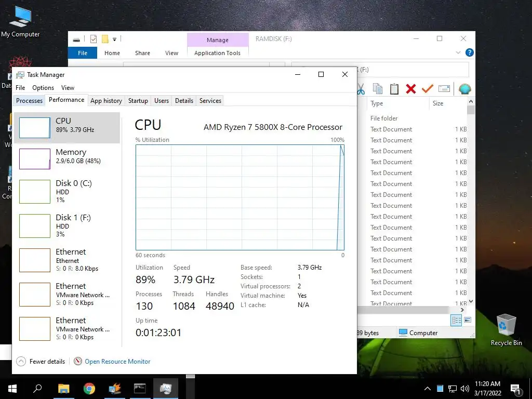Open the quick access toolbar dropdown arrow

[x=115, y=39]
